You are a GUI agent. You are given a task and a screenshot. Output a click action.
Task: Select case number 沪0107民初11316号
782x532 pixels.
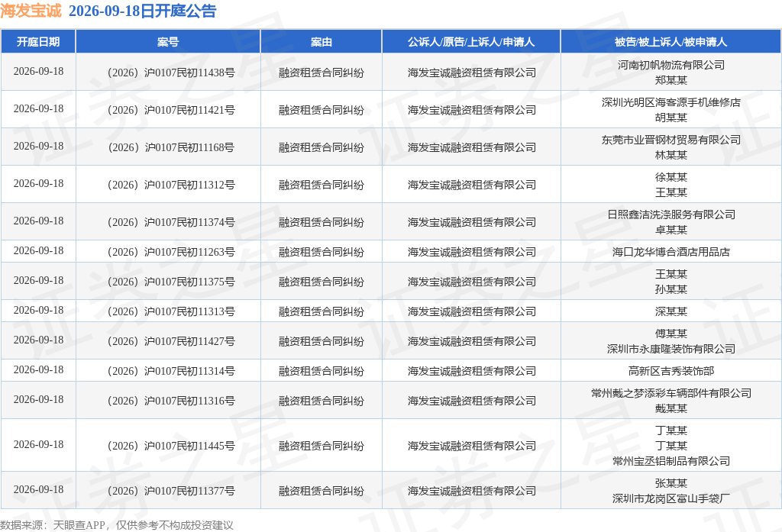tap(171, 401)
